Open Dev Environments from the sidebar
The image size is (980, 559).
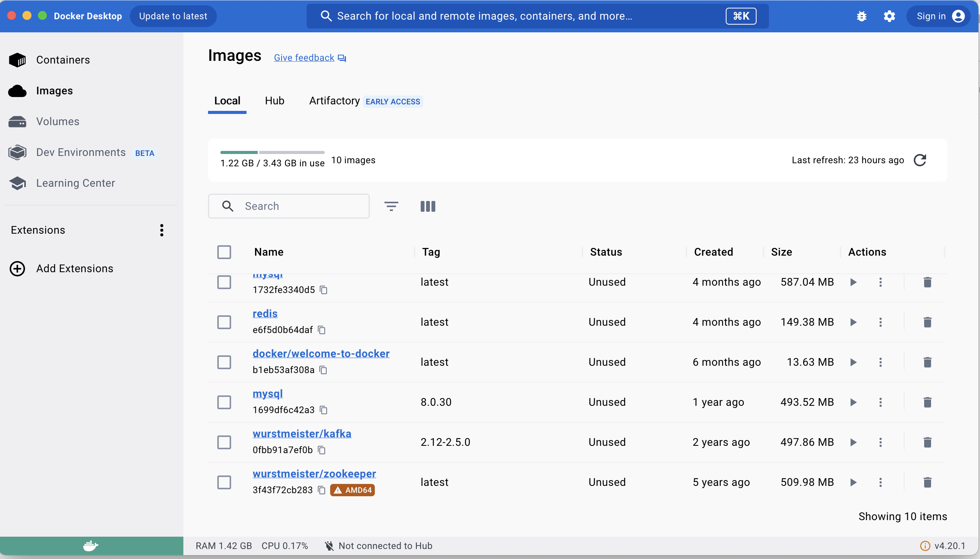tap(81, 152)
